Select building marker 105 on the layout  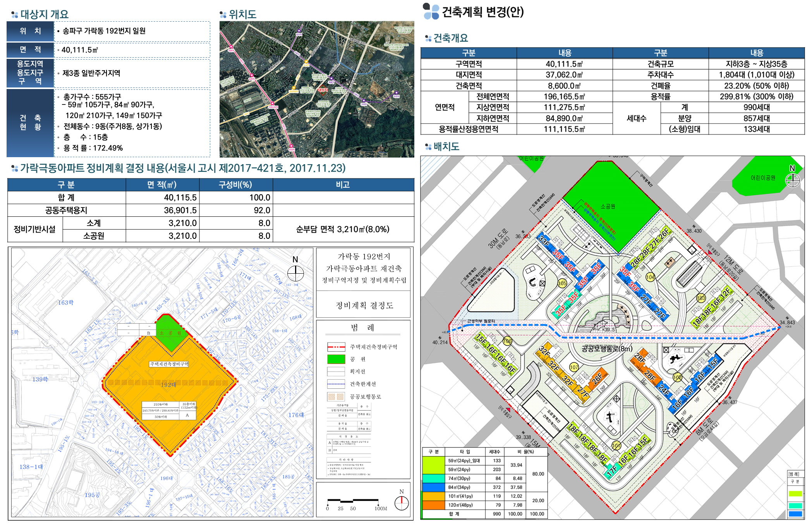click(562, 283)
